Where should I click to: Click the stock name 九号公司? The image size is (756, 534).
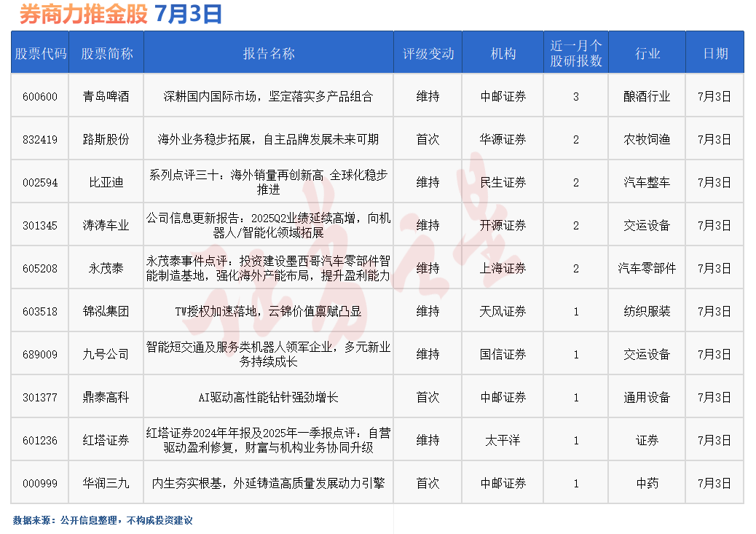click(x=106, y=354)
